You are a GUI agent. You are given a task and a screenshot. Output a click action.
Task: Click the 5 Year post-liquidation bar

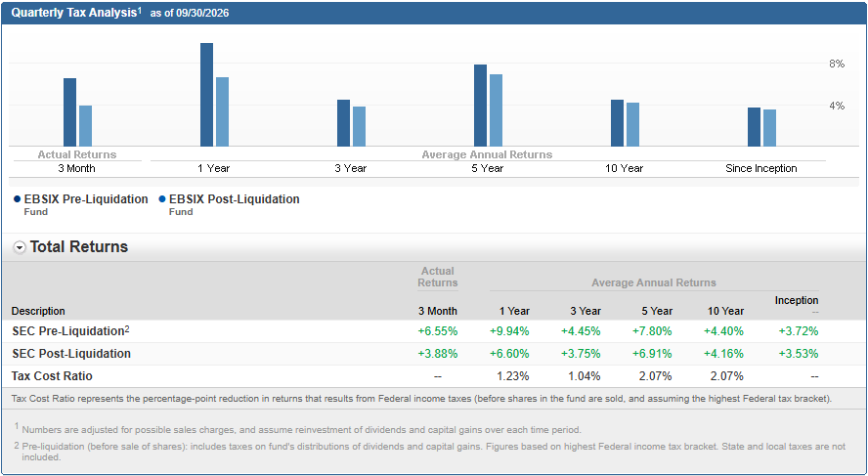[496, 110]
